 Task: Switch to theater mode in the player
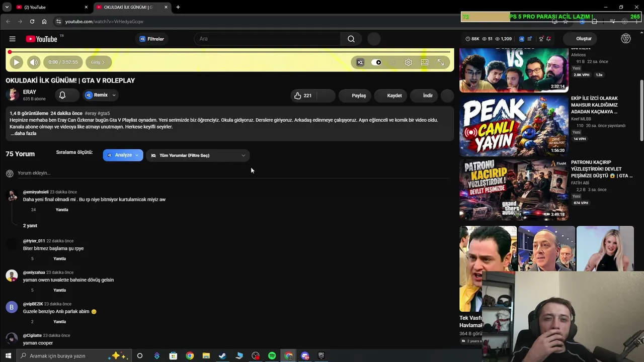tap(425, 62)
